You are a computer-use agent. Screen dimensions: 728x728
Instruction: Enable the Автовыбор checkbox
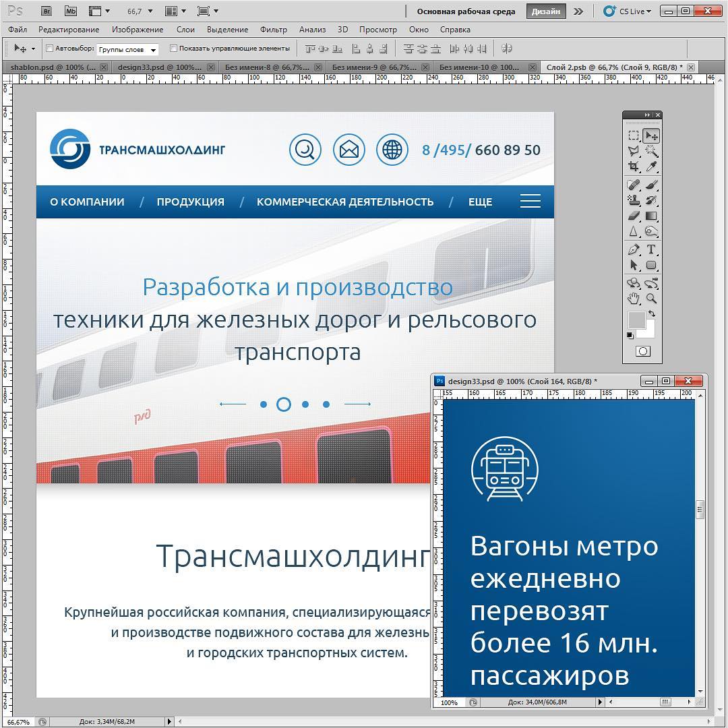(50, 49)
